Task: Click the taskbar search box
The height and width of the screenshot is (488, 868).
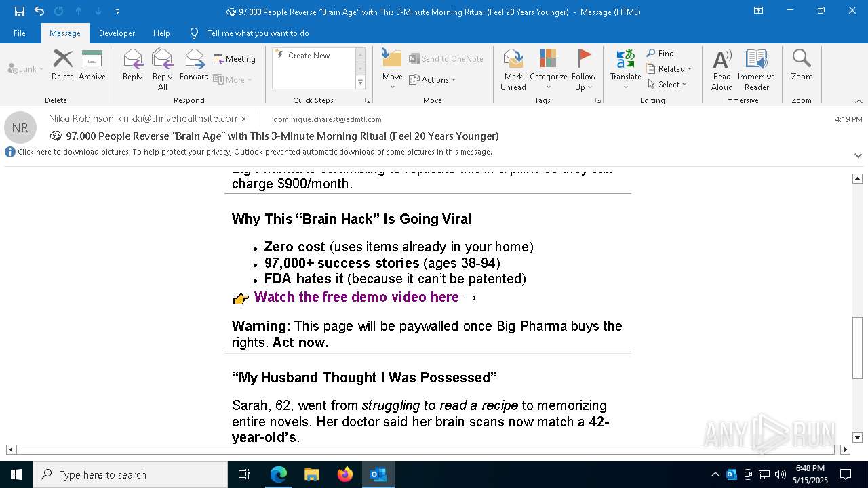Action: click(x=130, y=474)
